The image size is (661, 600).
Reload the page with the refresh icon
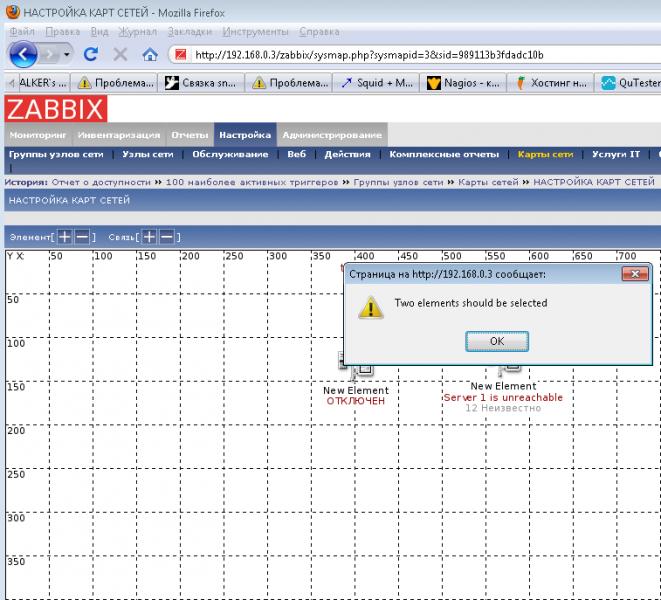click(91, 54)
